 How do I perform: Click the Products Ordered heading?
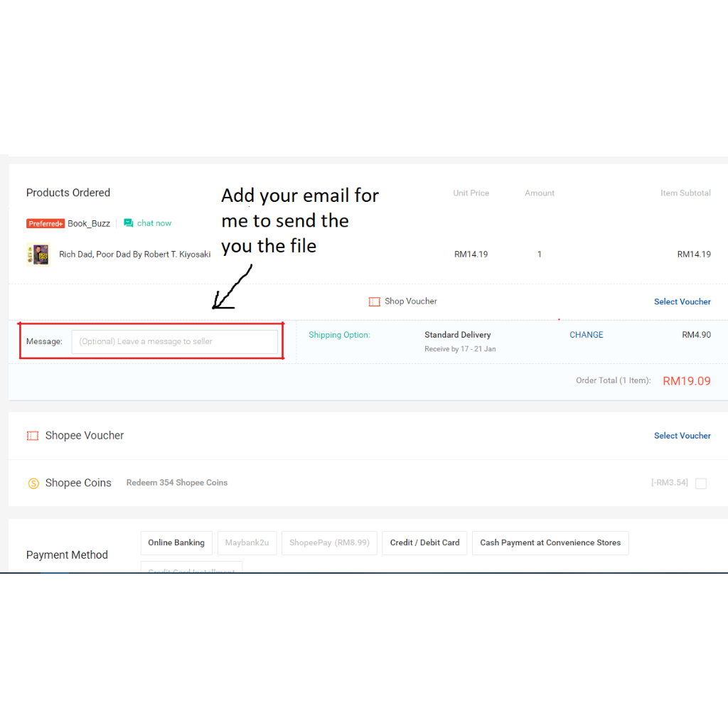tap(68, 193)
